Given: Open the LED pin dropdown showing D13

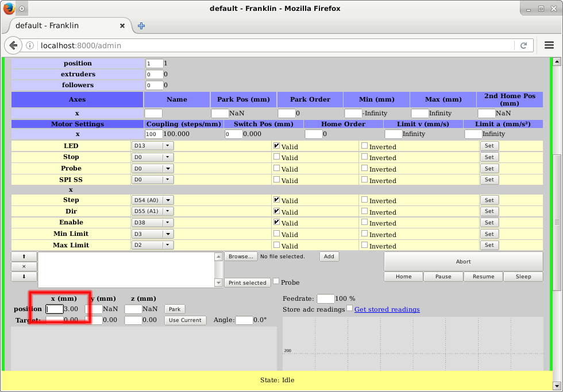Looking at the screenshot, I should pyautogui.click(x=152, y=146).
